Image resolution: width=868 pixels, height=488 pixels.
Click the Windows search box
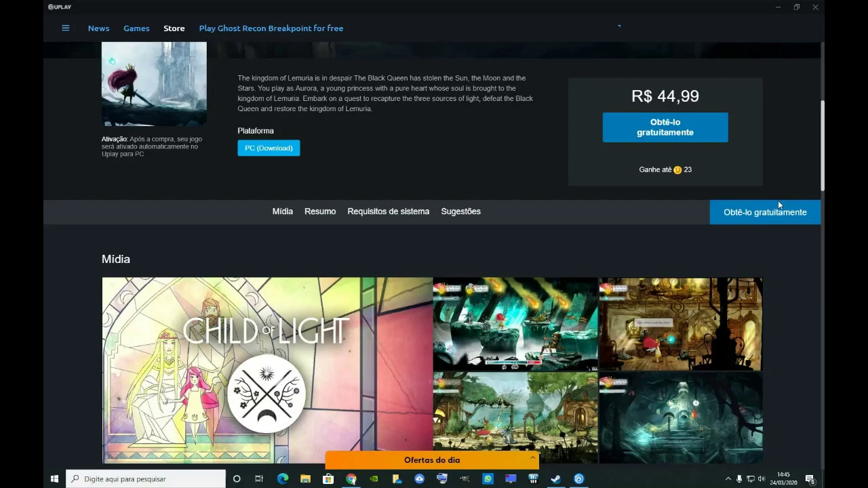tap(146, 479)
